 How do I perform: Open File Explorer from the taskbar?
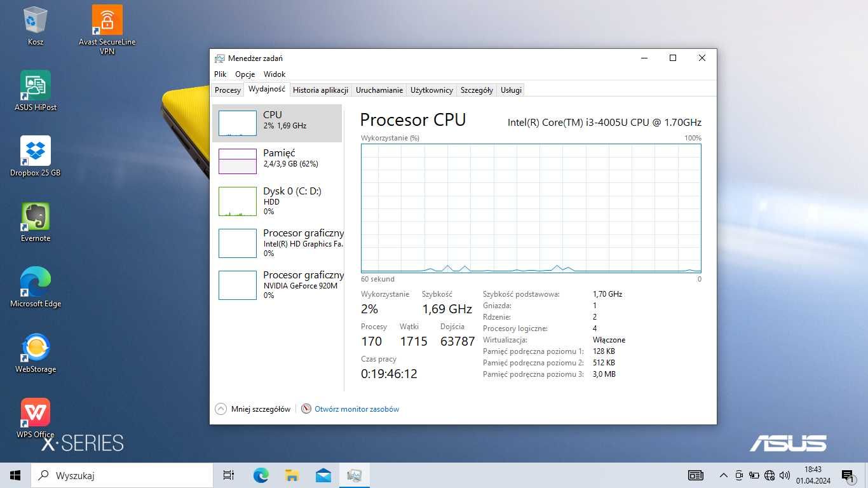coord(292,475)
